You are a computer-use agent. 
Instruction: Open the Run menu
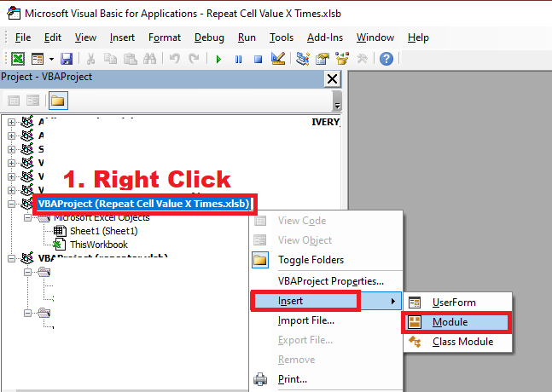pos(247,37)
